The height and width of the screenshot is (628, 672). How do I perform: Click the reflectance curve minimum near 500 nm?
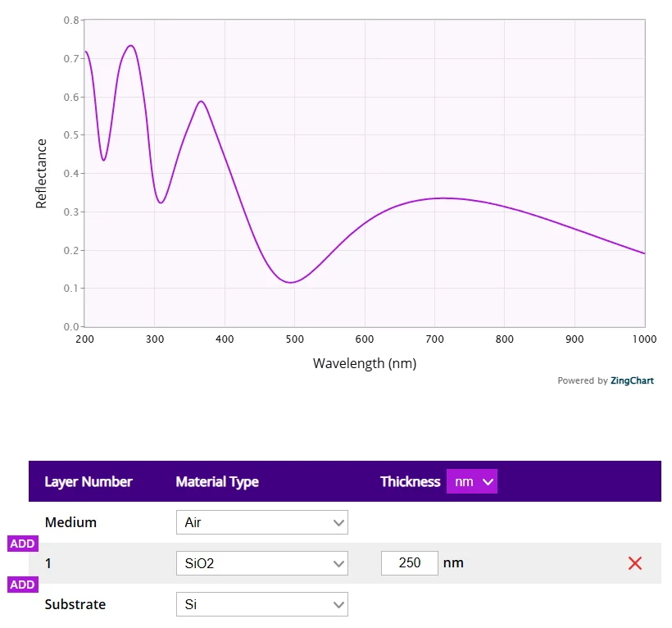tap(290, 282)
